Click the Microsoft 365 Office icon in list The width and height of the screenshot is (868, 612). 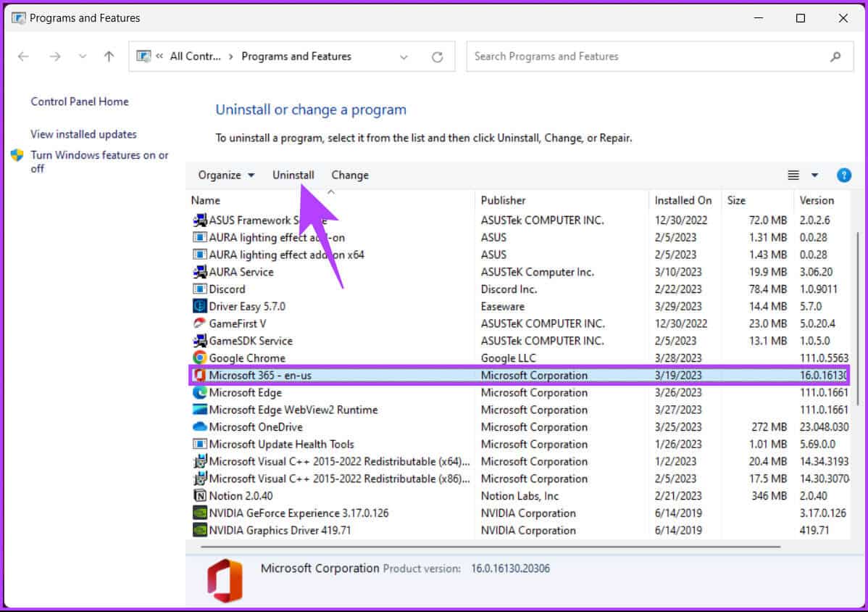[200, 376]
